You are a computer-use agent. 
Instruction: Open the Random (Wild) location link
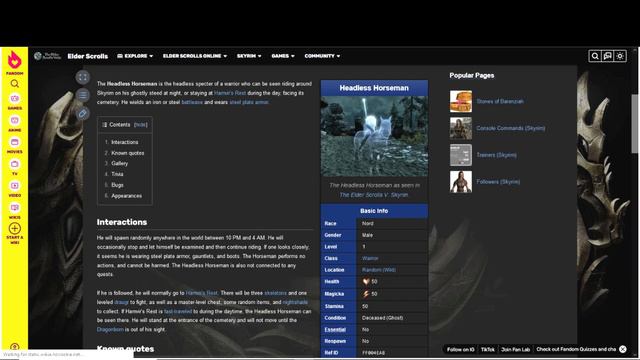click(378, 270)
